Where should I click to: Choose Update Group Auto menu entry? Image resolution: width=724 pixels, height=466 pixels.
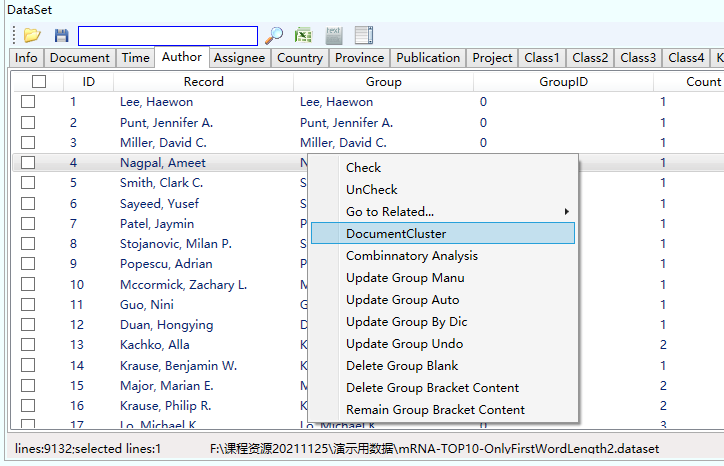click(x=403, y=300)
